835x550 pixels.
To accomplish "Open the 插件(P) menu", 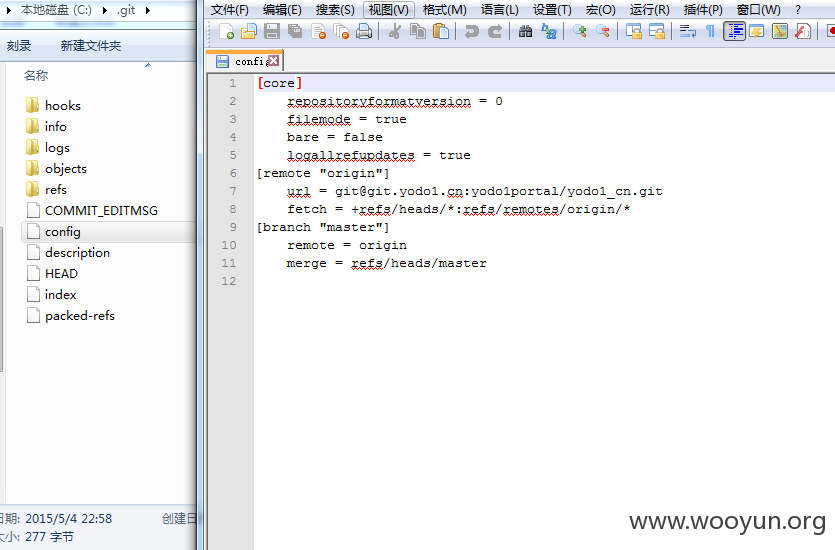I will 703,10.
